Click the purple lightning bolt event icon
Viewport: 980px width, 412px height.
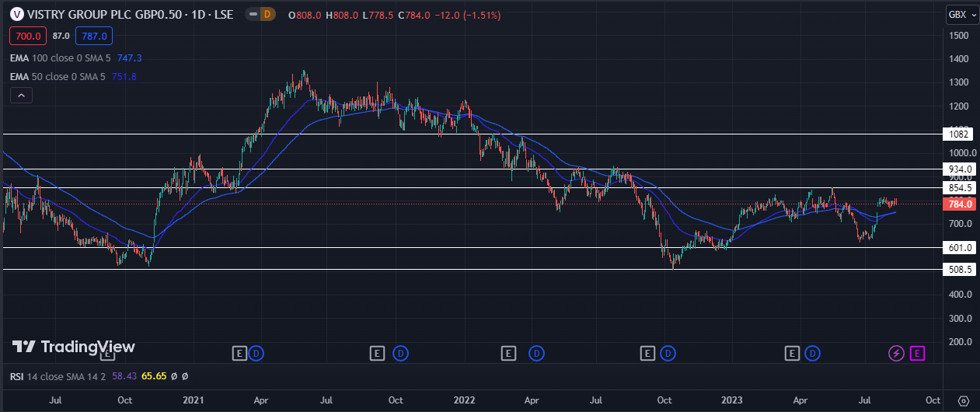click(x=896, y=354)
